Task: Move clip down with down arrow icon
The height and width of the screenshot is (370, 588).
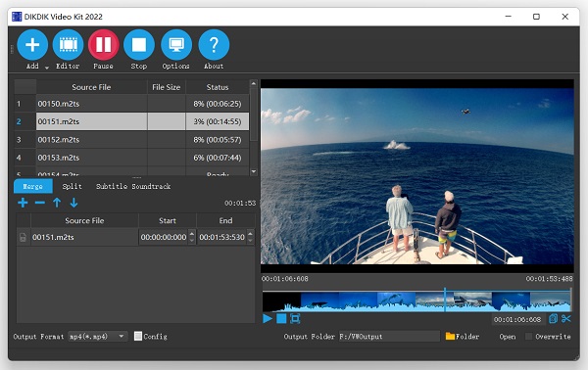Action: coord(73,203)
